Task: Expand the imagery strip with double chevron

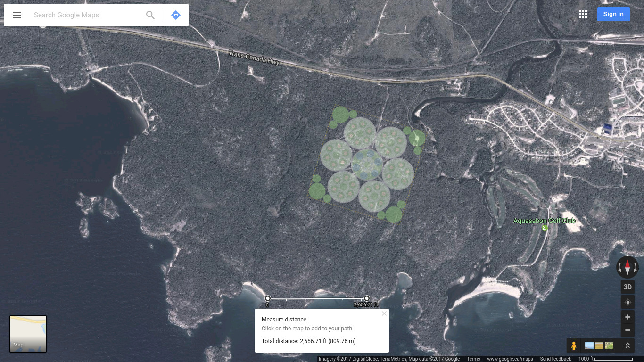Action: [x=627, y=346]
